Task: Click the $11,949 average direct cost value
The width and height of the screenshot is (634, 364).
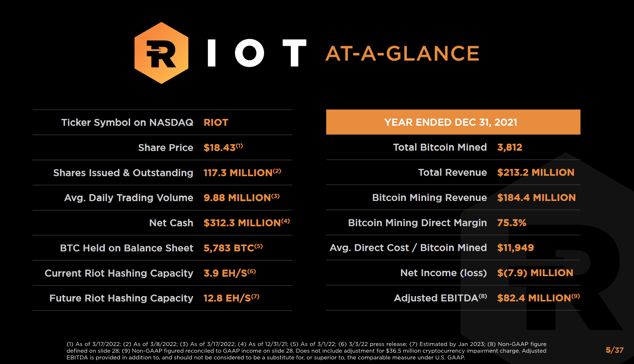Action: pos(515,248)
